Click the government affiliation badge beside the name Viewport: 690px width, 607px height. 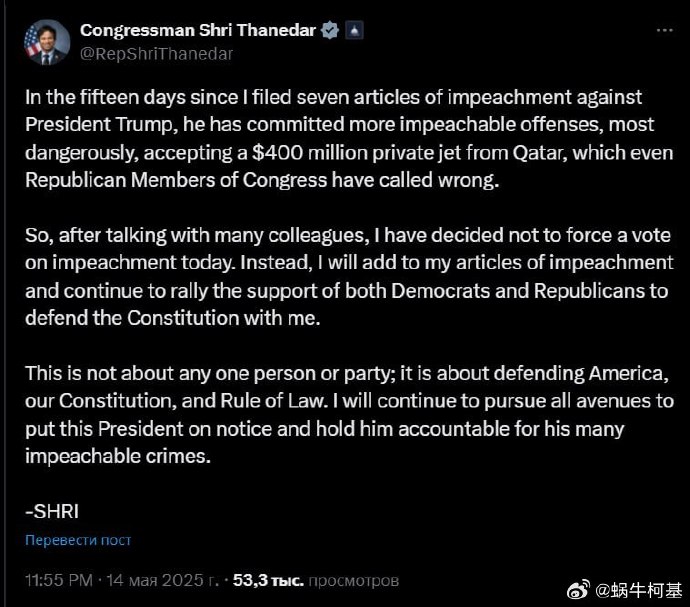click(x=354, y=31)
